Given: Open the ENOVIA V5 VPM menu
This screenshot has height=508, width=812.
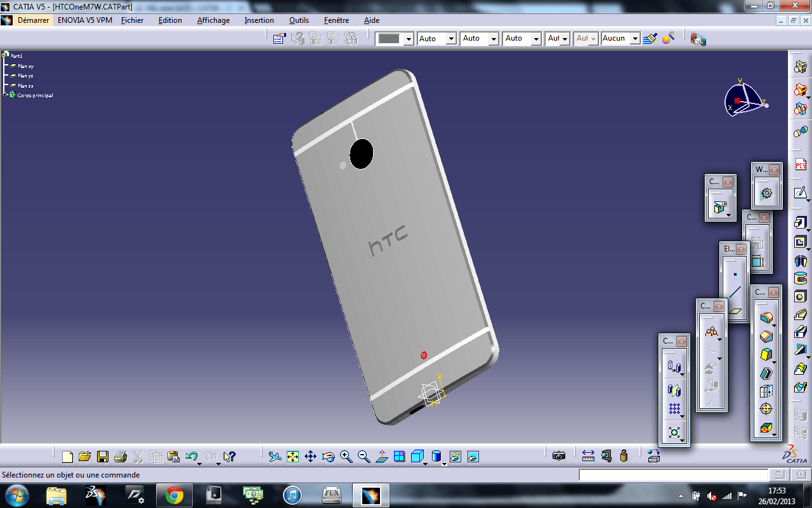Looking at the screenshot, I should (84, 20).
